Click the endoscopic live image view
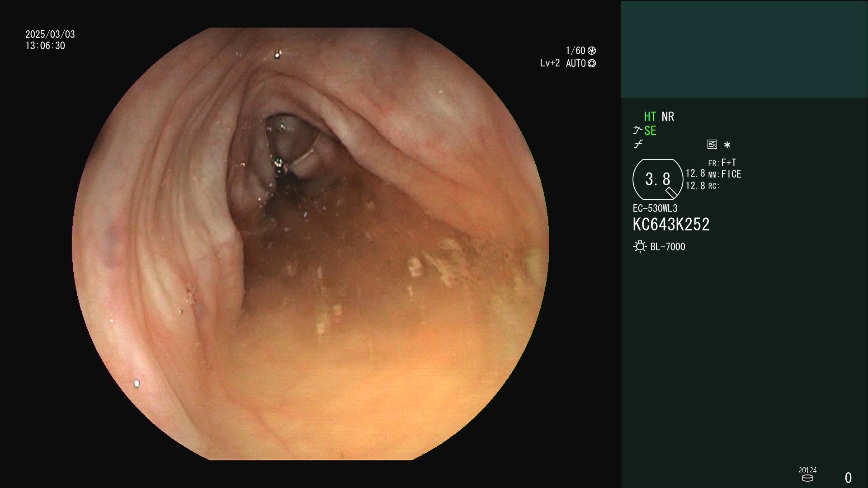868x488 pixels. coord(310,244)
